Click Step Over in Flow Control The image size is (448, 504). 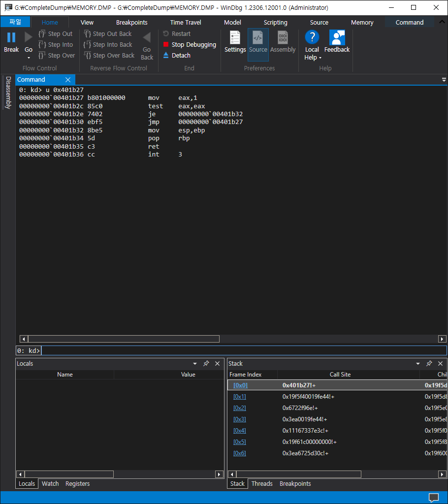coord(57,55)
